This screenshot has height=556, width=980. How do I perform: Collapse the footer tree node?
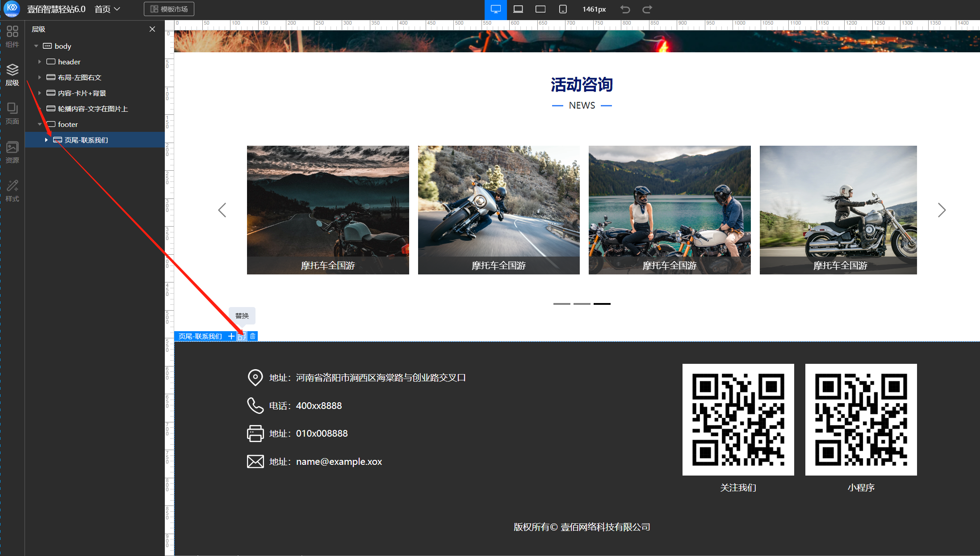[x=40, y=124]
